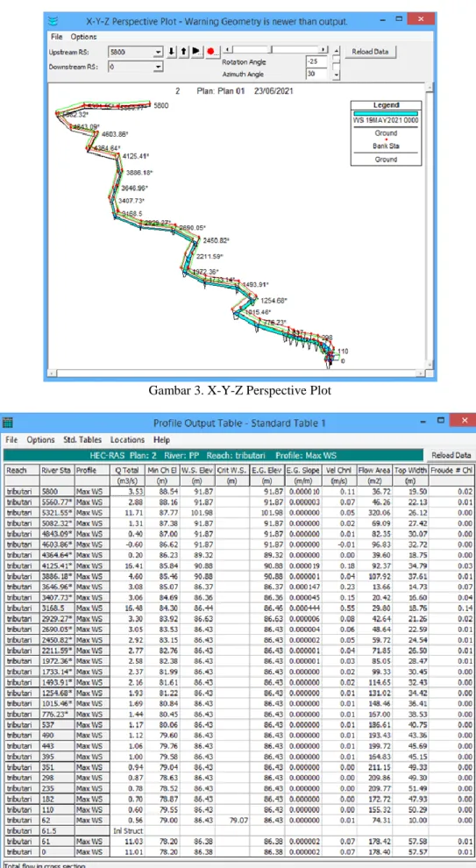Click the rotation slider's left arrow
The height and width of the screenshot is (868, 476).
pyautogui.click(x=226, y=49)
